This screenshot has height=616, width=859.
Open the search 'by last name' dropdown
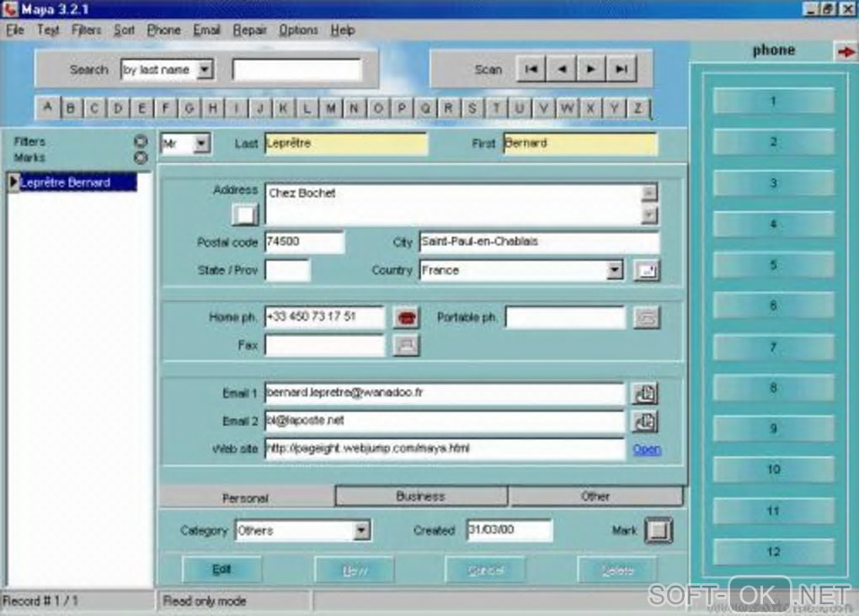(x=205, y=69)
